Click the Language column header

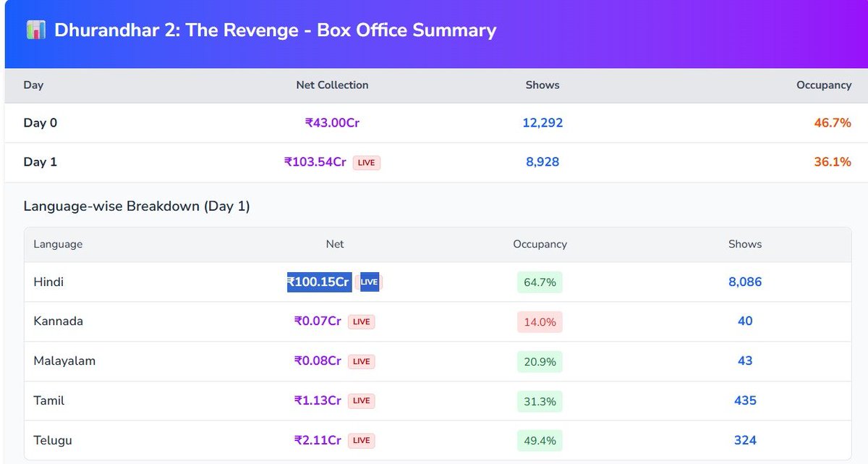[x=58, y=244]
